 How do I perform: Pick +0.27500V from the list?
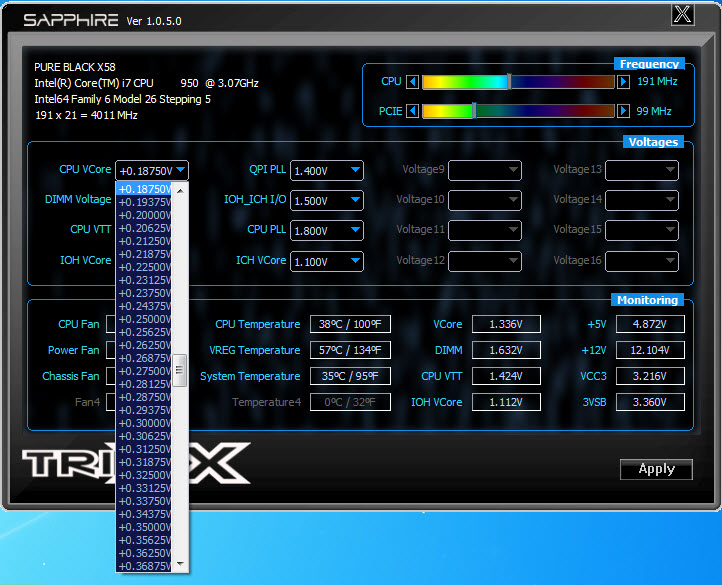[x=144, y=371]
